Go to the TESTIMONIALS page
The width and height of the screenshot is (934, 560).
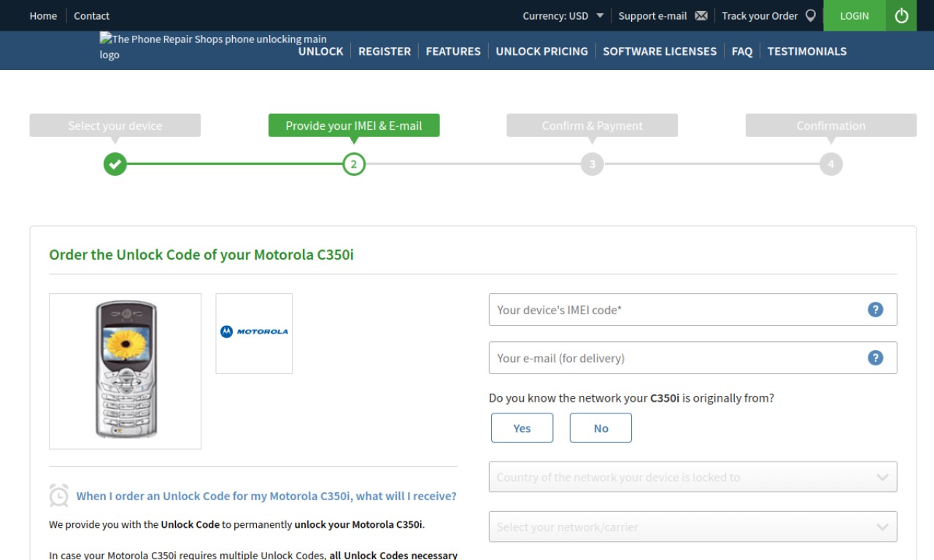pyautogui.click(x=807, y=51)
